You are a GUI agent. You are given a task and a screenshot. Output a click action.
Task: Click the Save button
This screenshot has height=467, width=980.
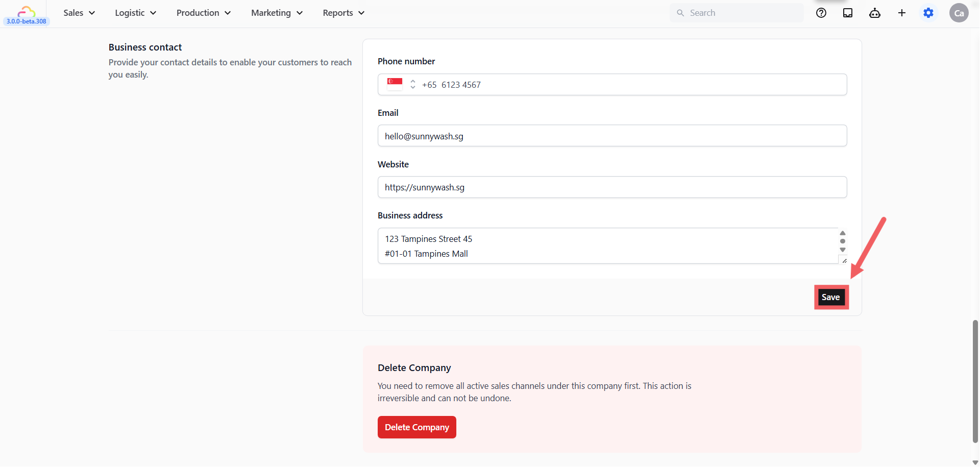point(831,297)
